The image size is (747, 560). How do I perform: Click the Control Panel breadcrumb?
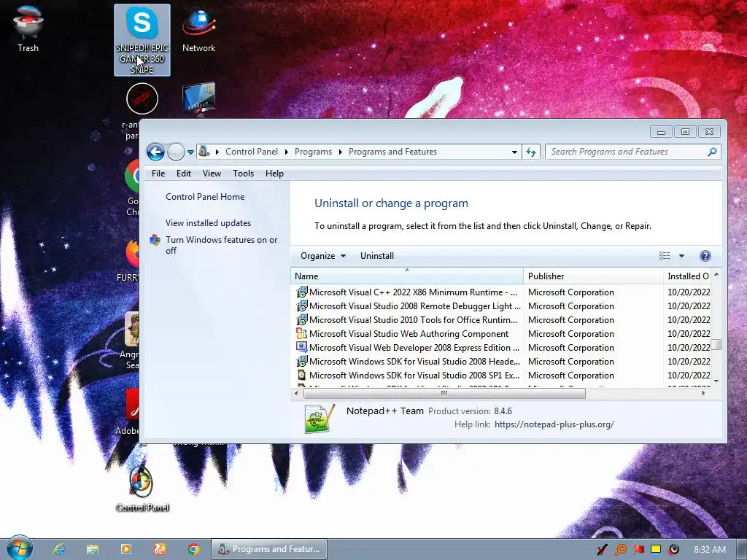(252, 152)
